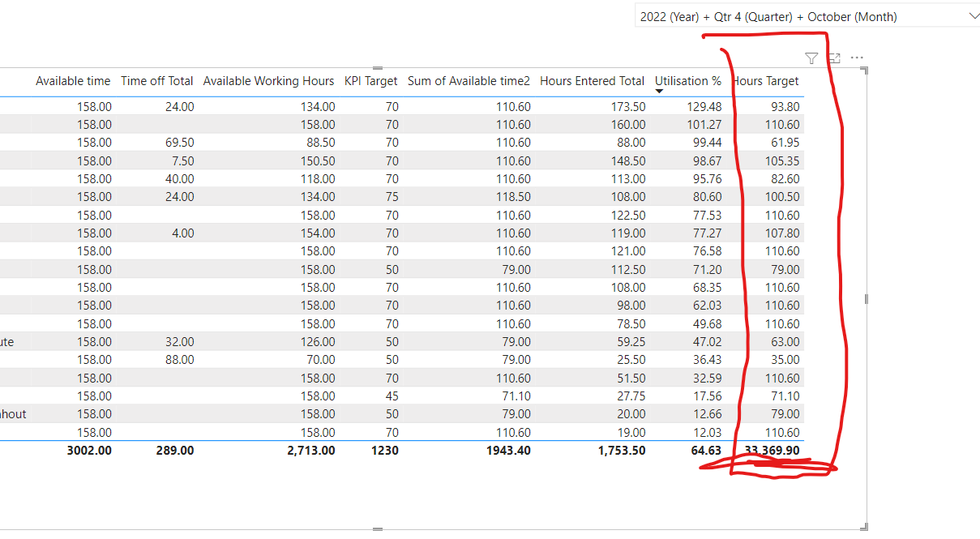Image resolution: width=980 pixels, height=539 pixels.
Task: Click Hours Entered total 1,753.50
Action: pyautogui.click(x=622, y=451)
